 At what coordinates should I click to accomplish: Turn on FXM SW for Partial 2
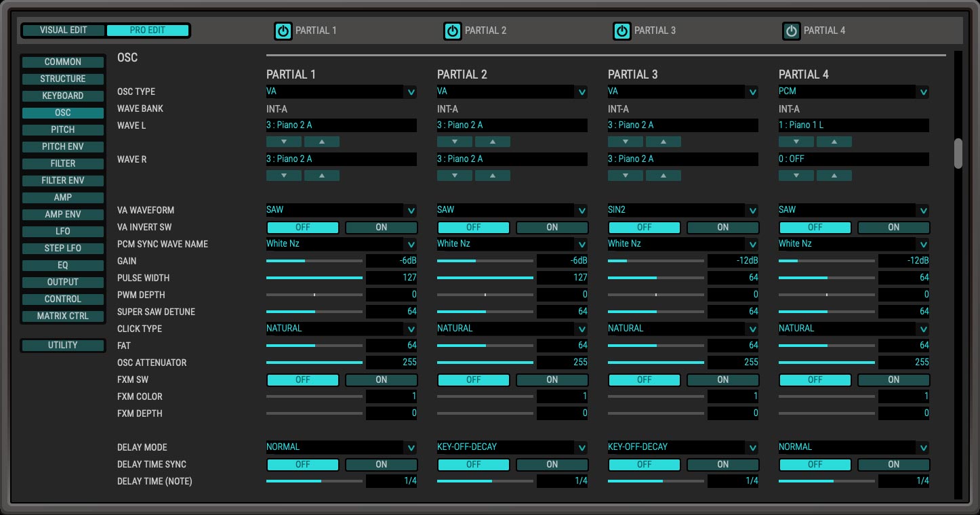point(552,379)
